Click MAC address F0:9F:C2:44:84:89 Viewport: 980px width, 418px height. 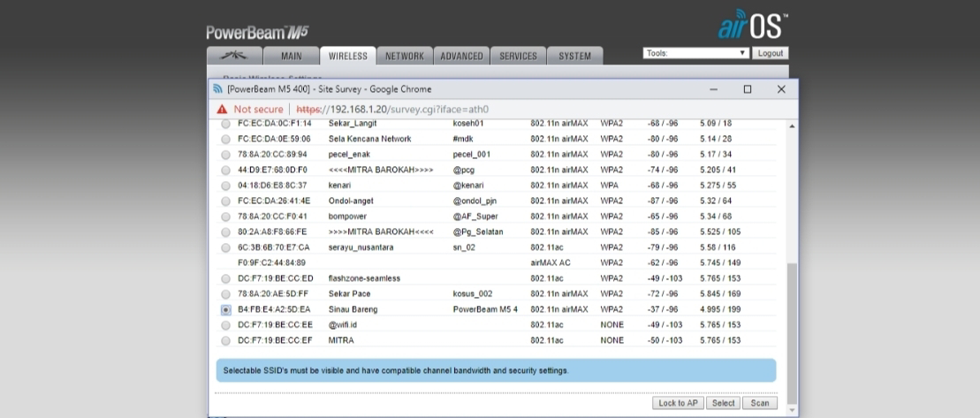pyautogui.click(x=271, y=263)
